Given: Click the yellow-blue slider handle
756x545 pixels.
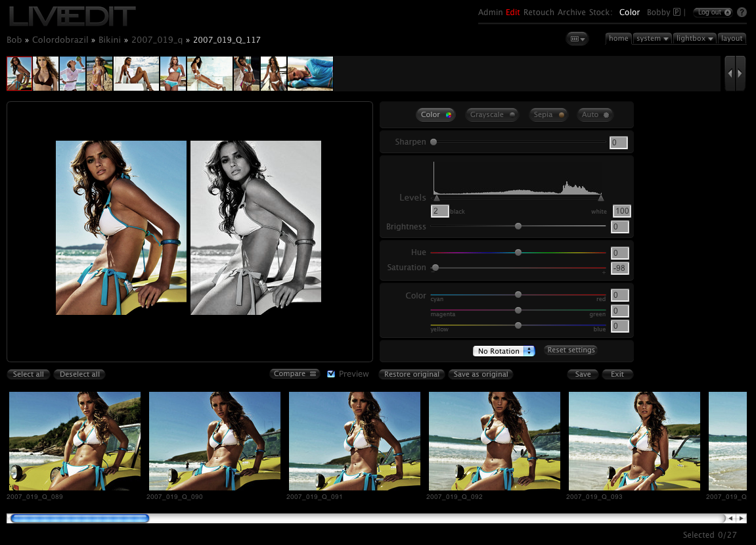Looking at the screenshot, I should [x=518, y=325].
